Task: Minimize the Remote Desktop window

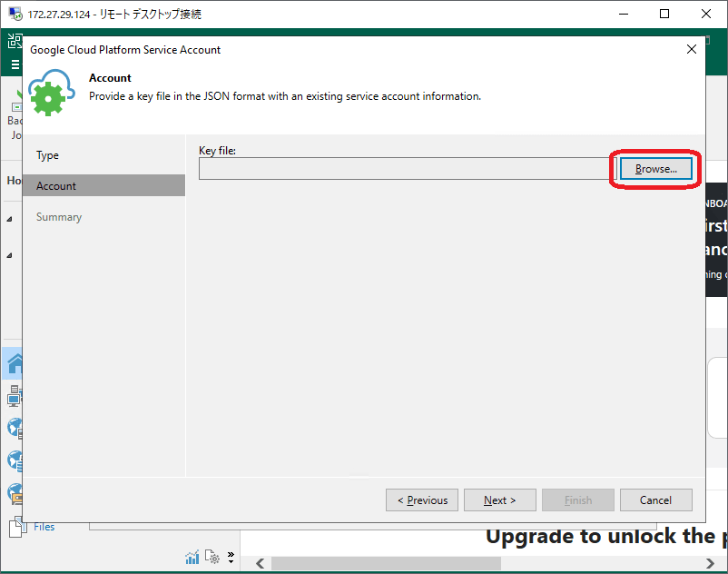Action: point(624,14)
